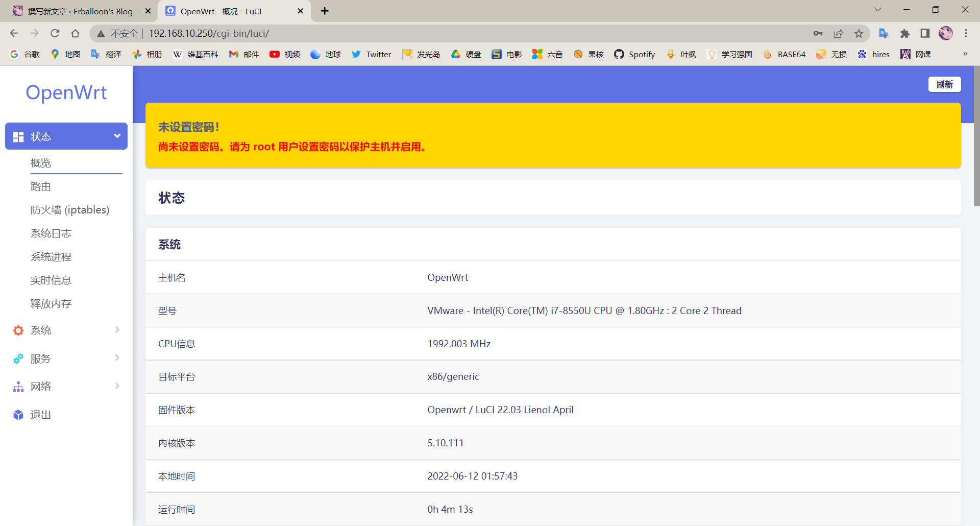Click the browser address bar URL
Image resolution: width=980 pixels, height=526 pixels.
click(209, 33)
